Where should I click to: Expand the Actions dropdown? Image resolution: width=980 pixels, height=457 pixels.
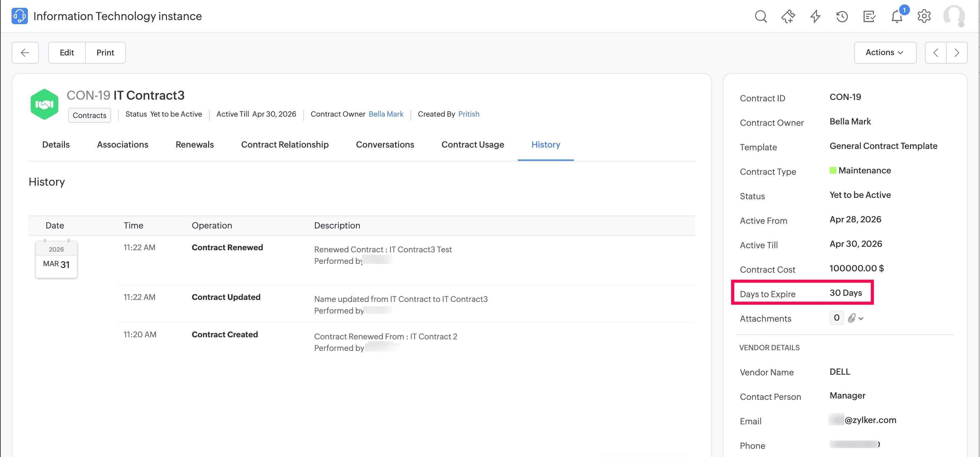coord(885,52)
